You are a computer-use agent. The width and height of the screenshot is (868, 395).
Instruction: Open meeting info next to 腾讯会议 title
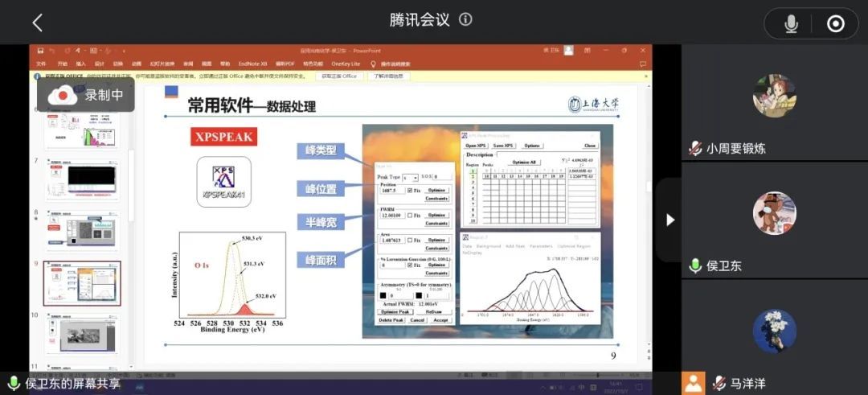tap(465, 19)
